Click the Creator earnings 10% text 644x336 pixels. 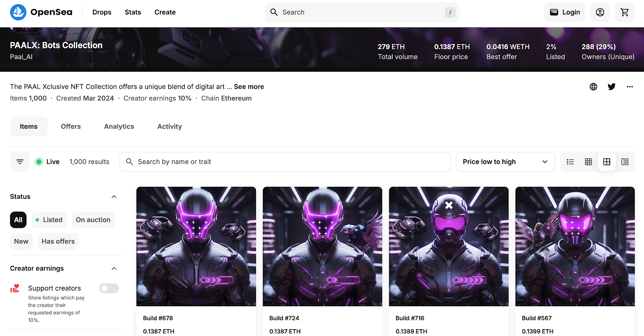(157, 98)
